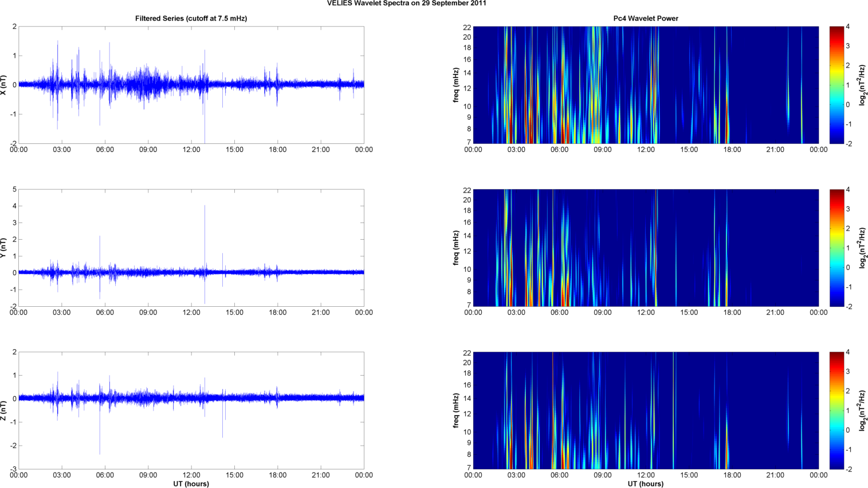Screen dimensions: 868x488
Task: Select the Filtered Series plot title
Action: tap(191, 18)
